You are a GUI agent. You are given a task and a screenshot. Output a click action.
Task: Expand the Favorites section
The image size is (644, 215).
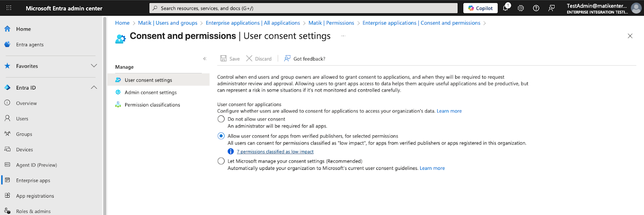pos(94,66)
